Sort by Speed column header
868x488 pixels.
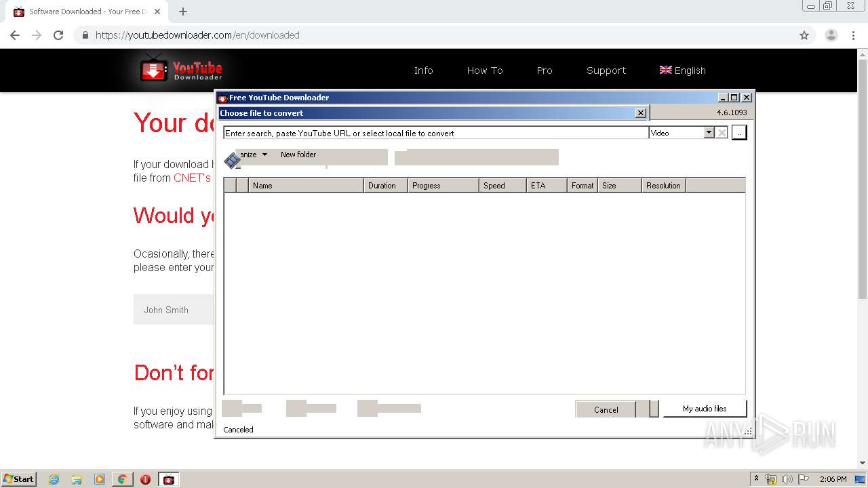[502, 185]
